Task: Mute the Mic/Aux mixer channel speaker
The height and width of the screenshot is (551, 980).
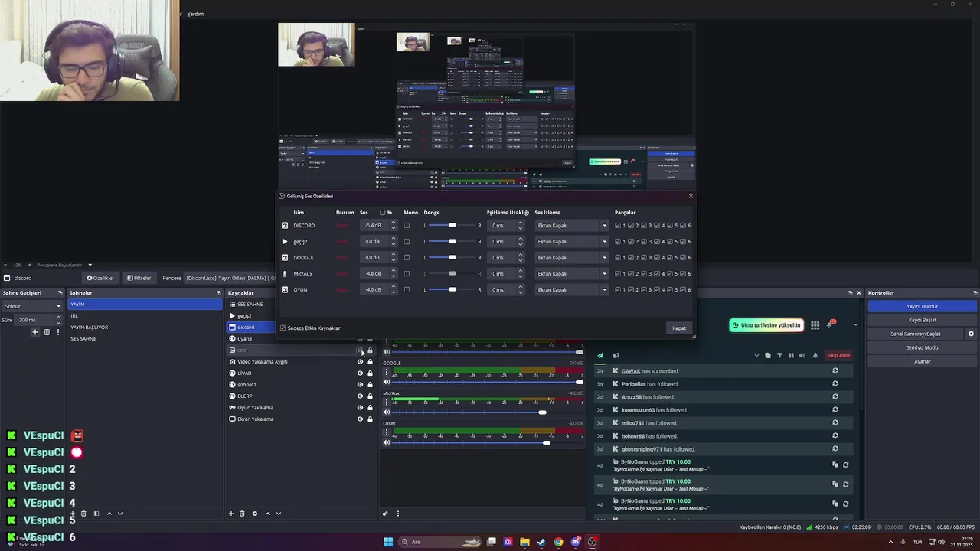Action: coord(387,412)
